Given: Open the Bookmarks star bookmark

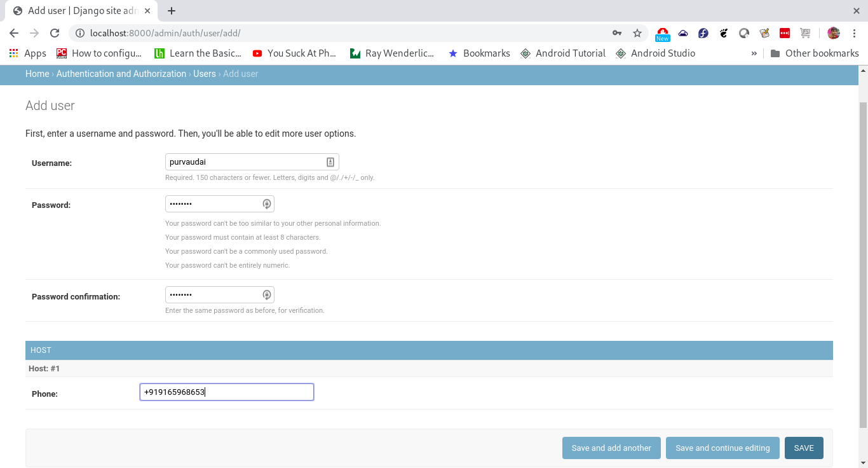Looking at the screenshot, I should click(479, 53).
